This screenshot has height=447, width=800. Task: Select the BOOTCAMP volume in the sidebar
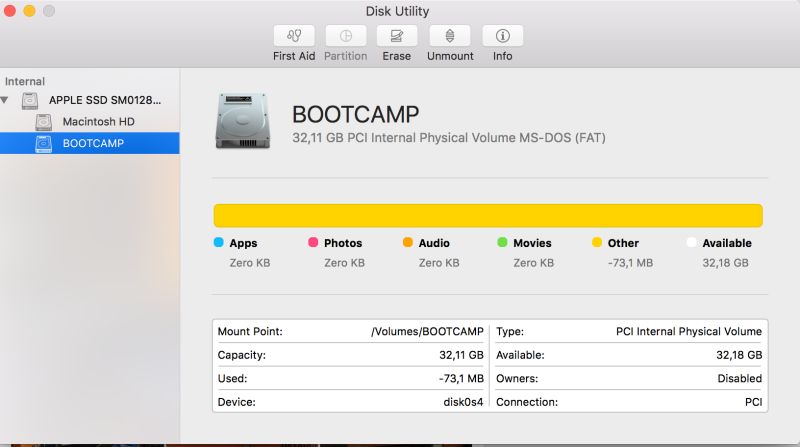89,143
